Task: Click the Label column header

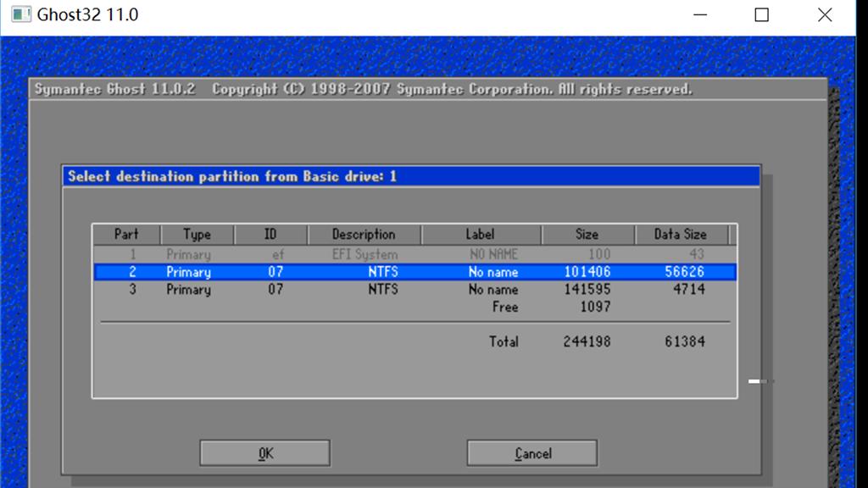Action: tap(481, 234)
